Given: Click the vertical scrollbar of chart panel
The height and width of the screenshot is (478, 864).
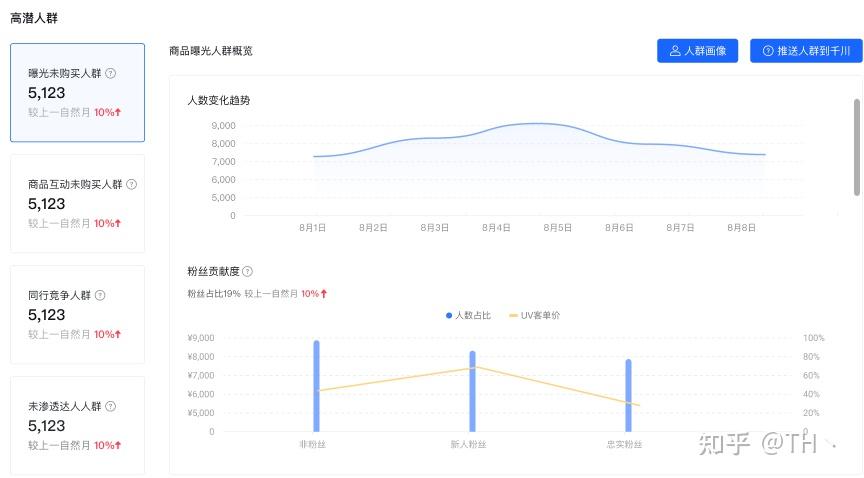Looking at the screenshot, I should (857, 147).
